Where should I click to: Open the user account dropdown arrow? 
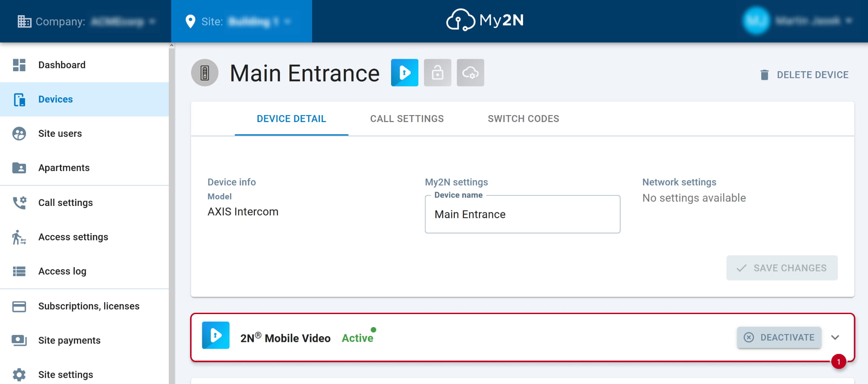(849, 20)
